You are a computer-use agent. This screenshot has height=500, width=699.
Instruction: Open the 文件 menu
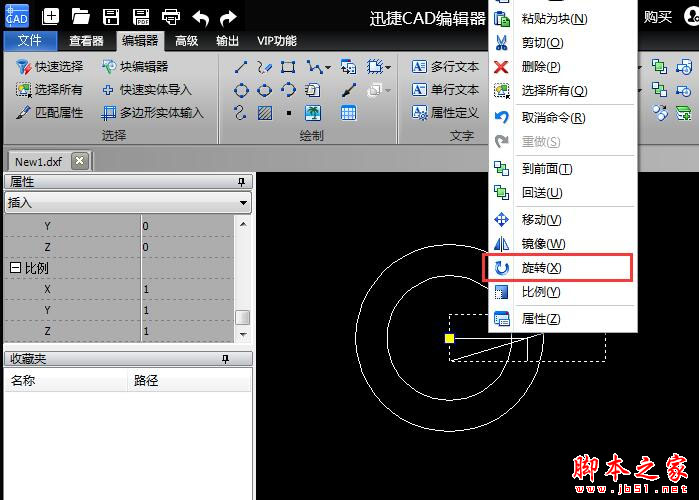pos(30,41)
